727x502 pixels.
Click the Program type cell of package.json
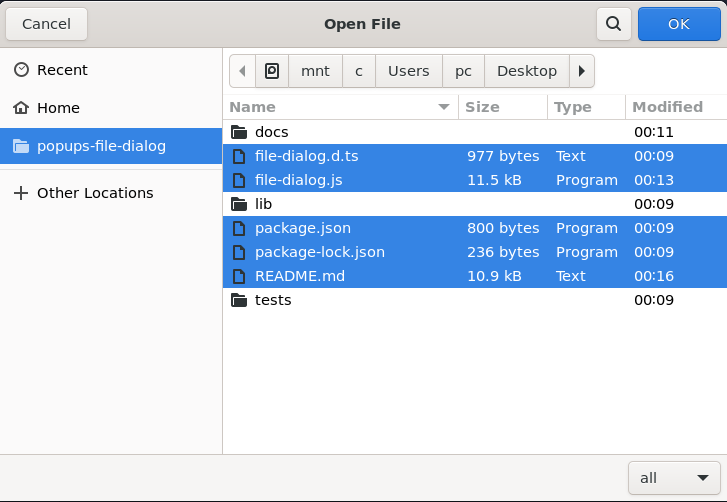pyautogui.click(x=587, y=228)
